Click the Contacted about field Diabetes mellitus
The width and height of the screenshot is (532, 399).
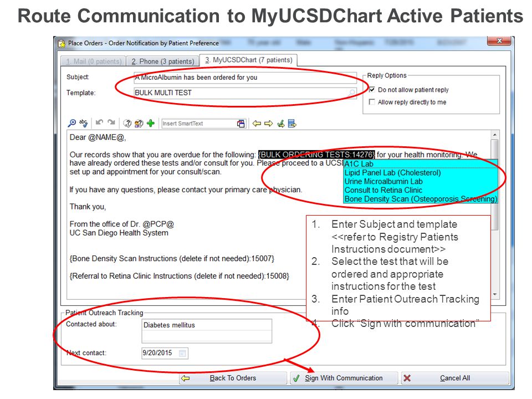click(x=207, y=325)
